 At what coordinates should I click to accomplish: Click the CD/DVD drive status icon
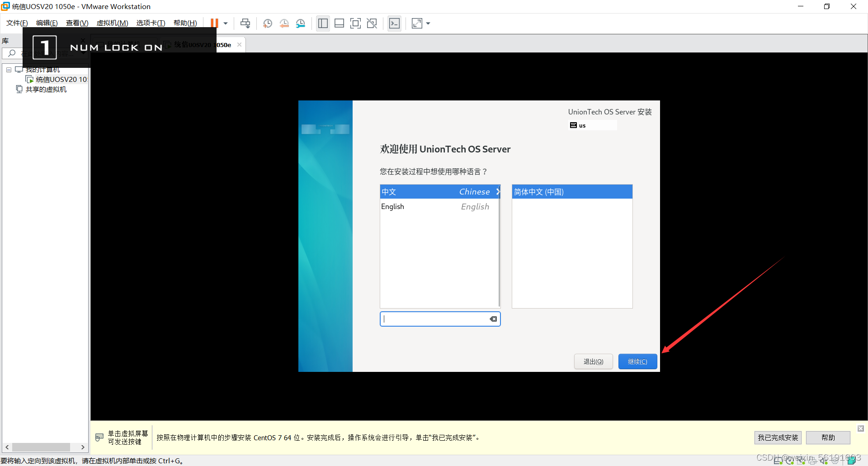(x=790, y=461)
